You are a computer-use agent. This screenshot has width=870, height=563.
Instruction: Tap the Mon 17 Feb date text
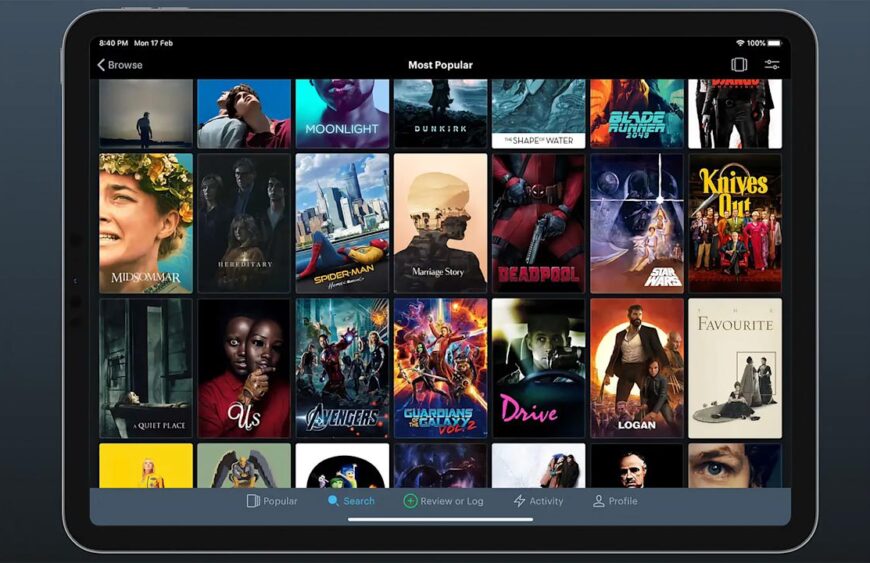coord(154,43)
